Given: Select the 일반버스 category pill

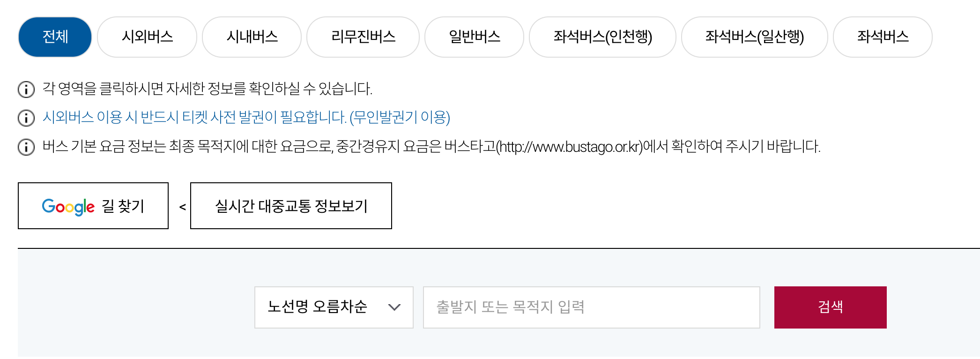Looking at the screenshot, I should [x=474, y=37].
